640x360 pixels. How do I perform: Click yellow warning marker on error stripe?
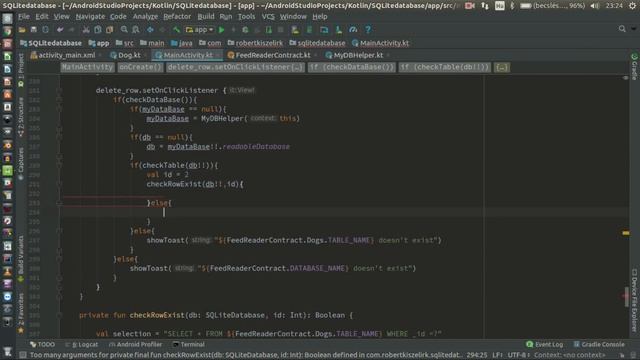pos(626,233)
